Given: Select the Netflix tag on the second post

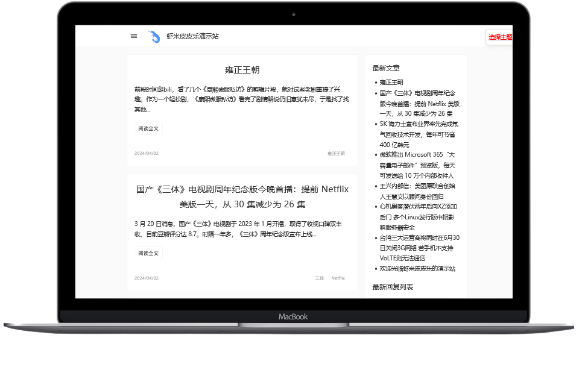Looking at the screenshot, I should tap(338, 278).
